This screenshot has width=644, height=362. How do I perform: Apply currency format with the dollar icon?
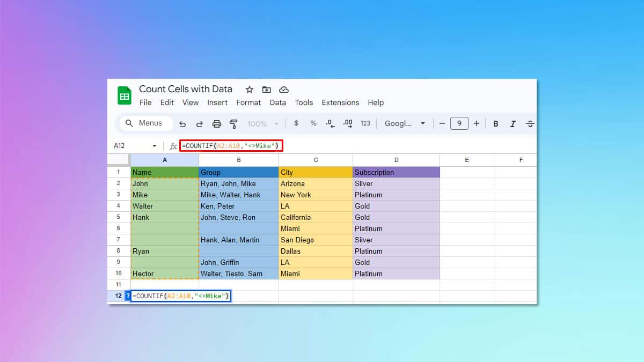(297, 123)
